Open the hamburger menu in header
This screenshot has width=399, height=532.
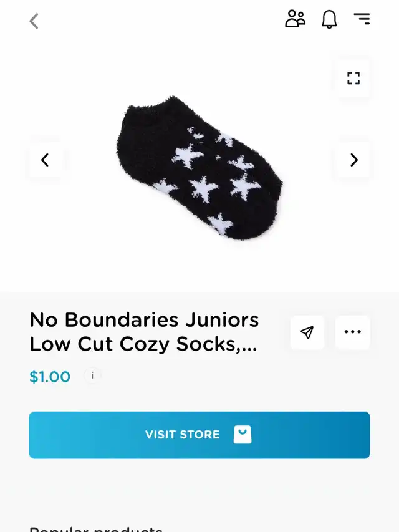point(362,19)
